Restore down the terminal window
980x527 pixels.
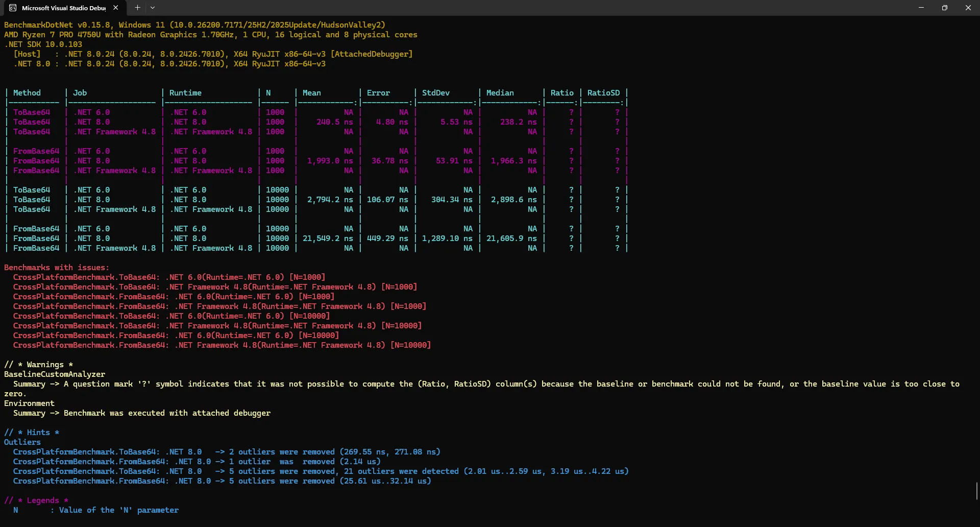pos(944,8)
